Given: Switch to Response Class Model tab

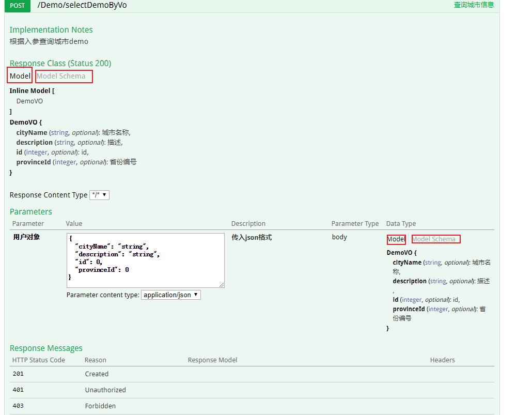Looking at the screenshot, I should pos(20,76).
